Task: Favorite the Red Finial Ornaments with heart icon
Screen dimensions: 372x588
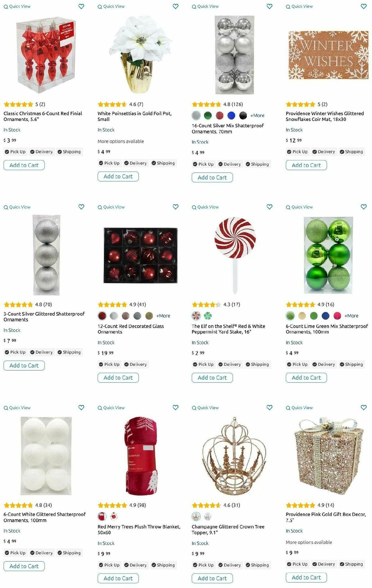Action: (81, 6)
